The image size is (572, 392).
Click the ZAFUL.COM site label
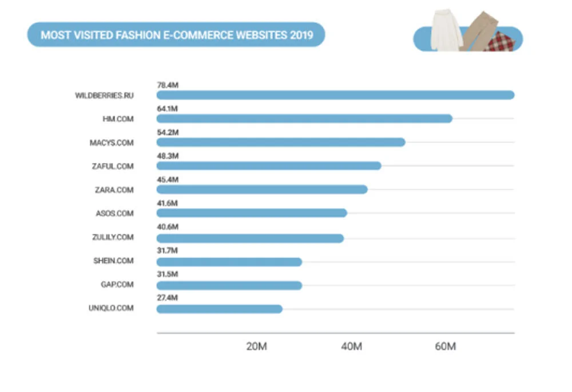pos(114,166)
